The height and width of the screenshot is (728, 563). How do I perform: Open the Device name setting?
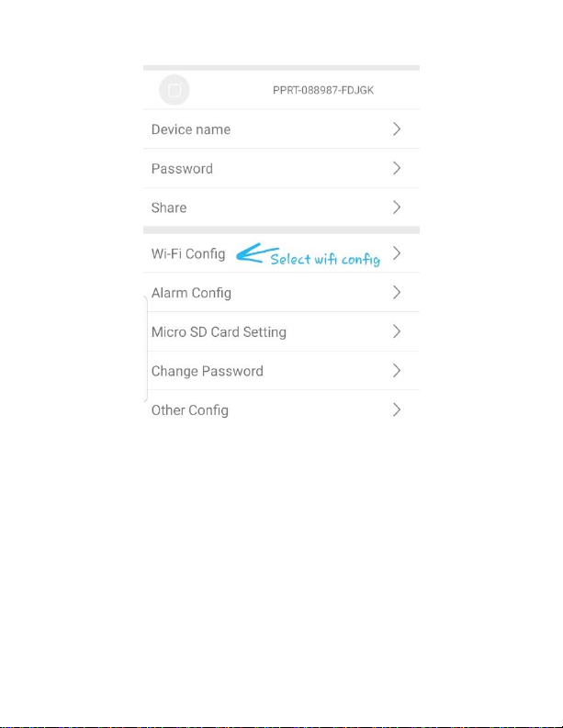(281, 129)
